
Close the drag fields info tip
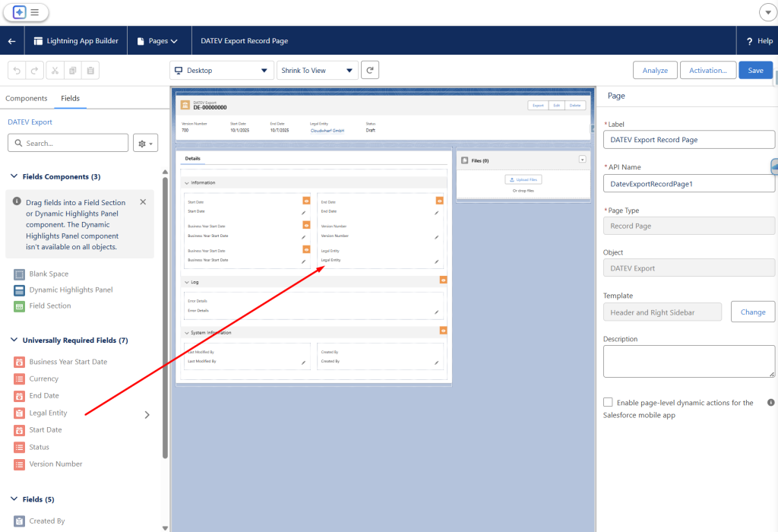(143, 202)
